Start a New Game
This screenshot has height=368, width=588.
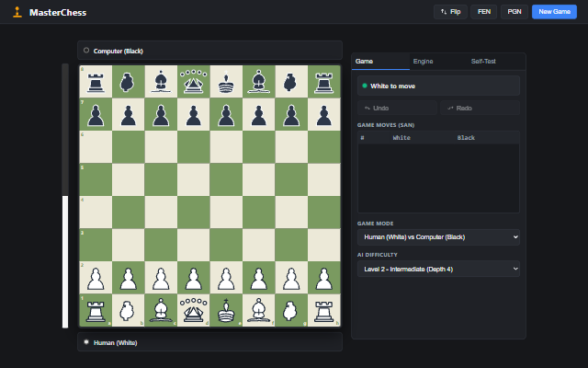[554, 12]
